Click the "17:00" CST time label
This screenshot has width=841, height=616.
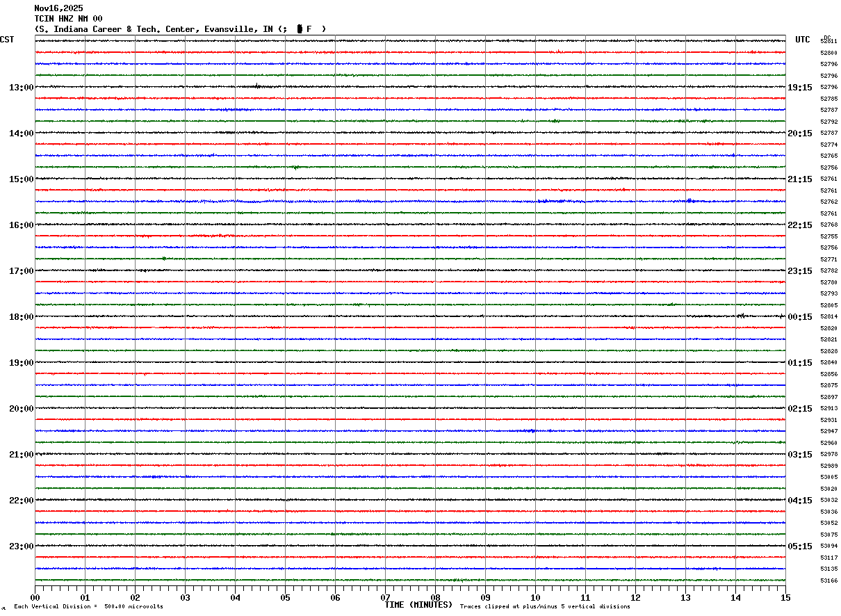coord(22,271)
